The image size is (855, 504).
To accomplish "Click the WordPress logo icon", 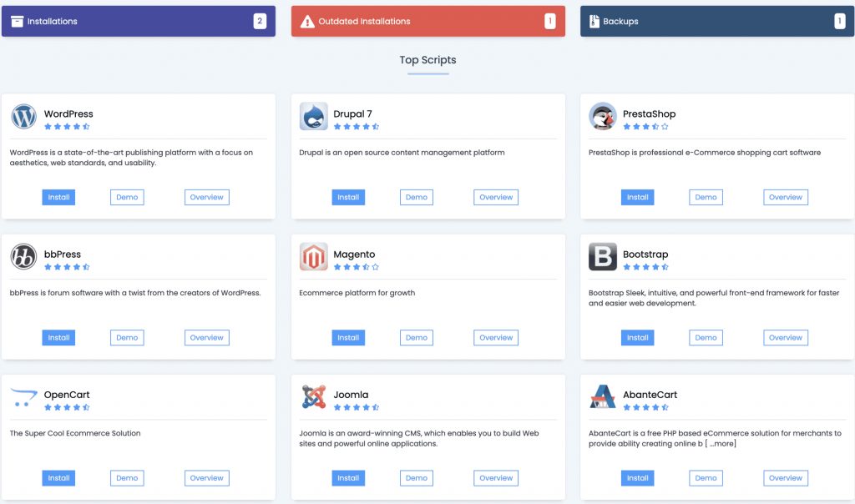I will [x=24, y=117].
